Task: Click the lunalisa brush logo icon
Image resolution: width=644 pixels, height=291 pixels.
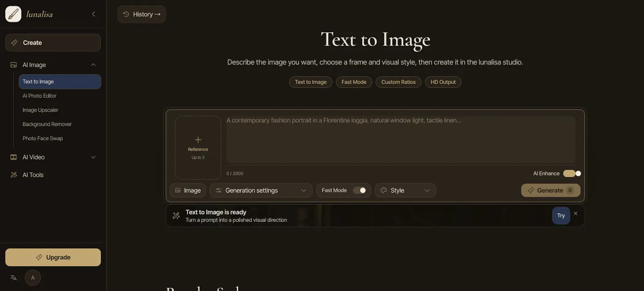Action: [x=13, y=14]
